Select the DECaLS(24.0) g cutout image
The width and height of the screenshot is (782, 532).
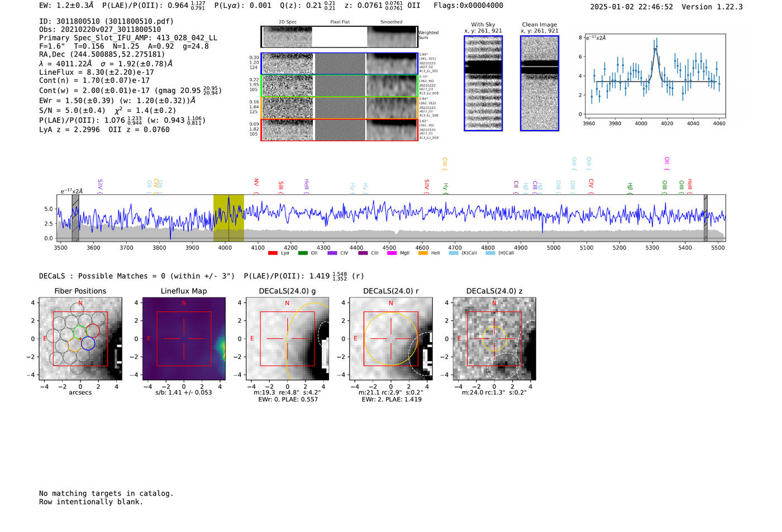click(287, 339)
